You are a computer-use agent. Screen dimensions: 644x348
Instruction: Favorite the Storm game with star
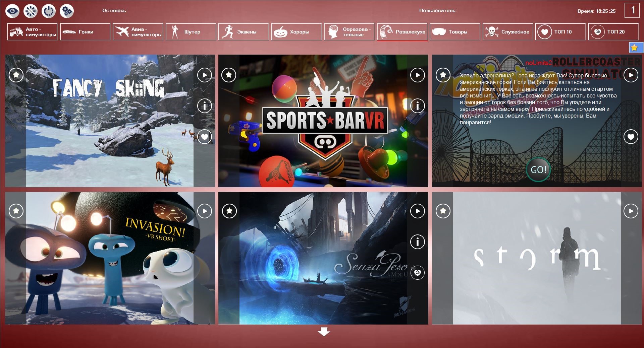pyautogui.click(x=443, y=211)
